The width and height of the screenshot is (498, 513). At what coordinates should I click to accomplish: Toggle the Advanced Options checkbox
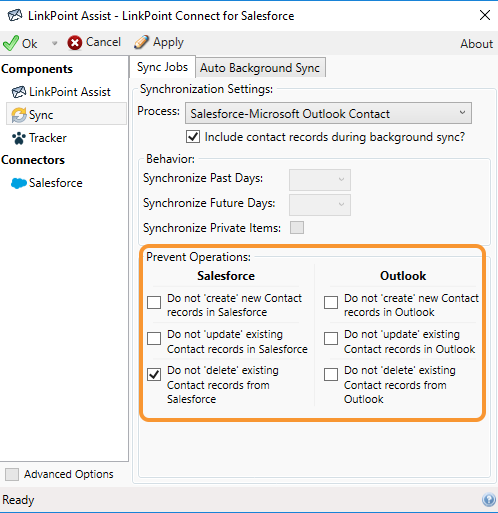(12, 474)
